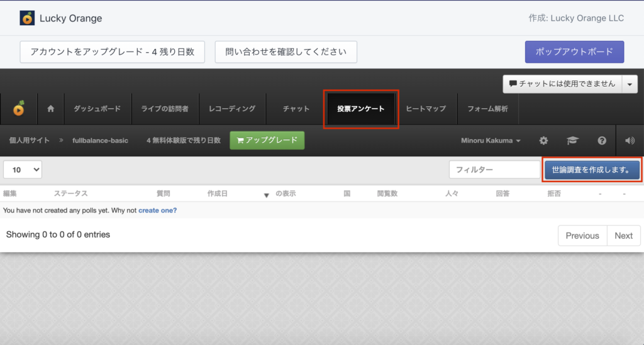Viewport: 644px width, 345px height.
Task: Click the ポップアウトボード button
Action: 574,52
